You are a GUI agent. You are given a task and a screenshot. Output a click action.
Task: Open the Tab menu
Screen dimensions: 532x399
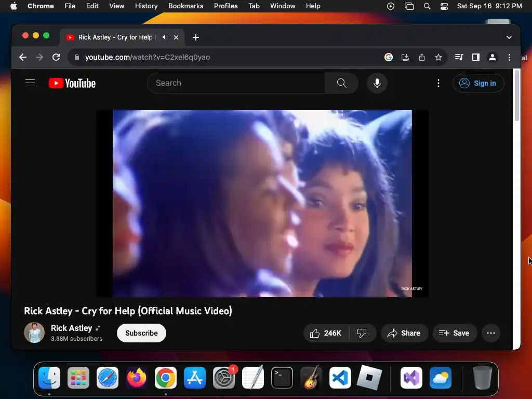[254, 6]
